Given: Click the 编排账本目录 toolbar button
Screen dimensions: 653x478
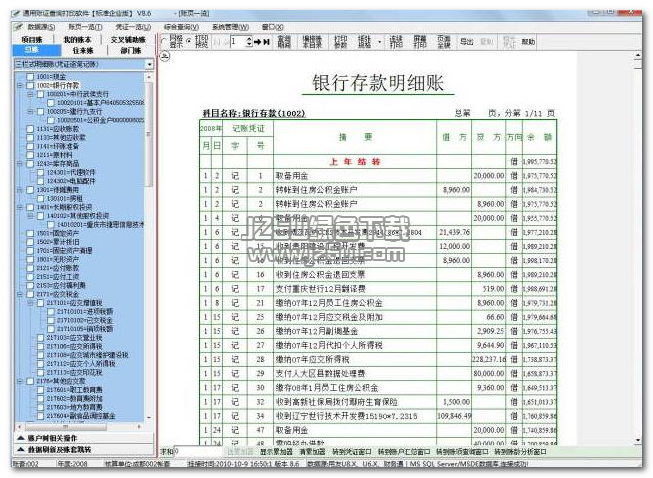Looking at the screenshot, I should pyautogui.click(x=312, y=42).
